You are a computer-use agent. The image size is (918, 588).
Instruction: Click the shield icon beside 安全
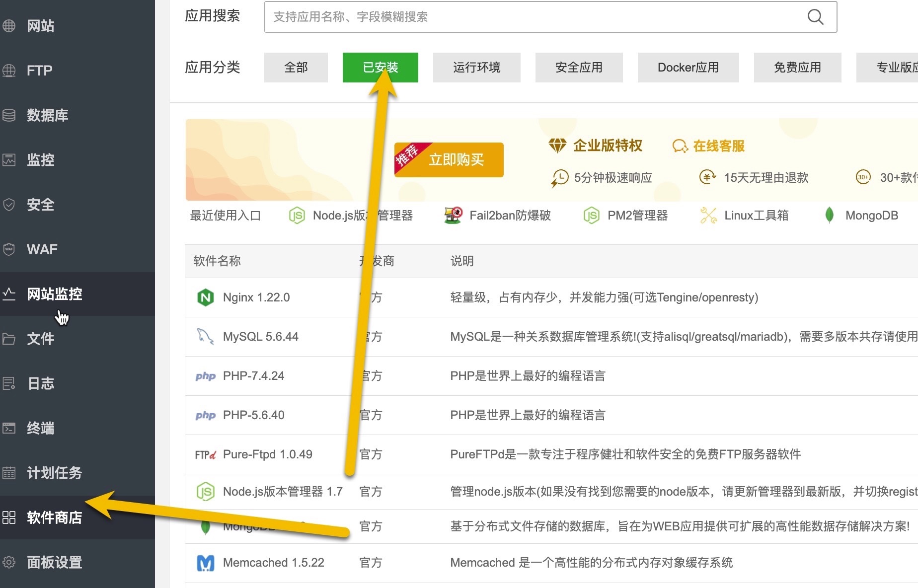click(9, 205)
